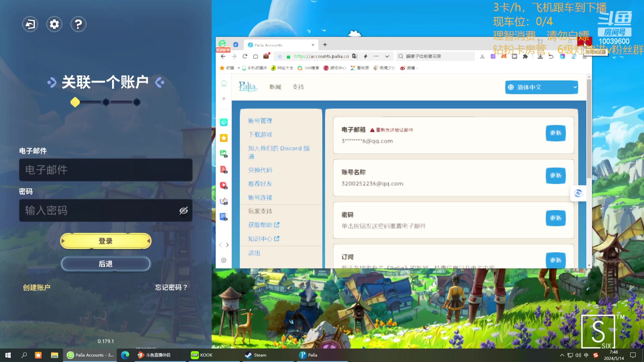Open the Palia launcher settings gear
Viewport: 644px width, 362px height.
pyautogui.click(x=54, y=24)
